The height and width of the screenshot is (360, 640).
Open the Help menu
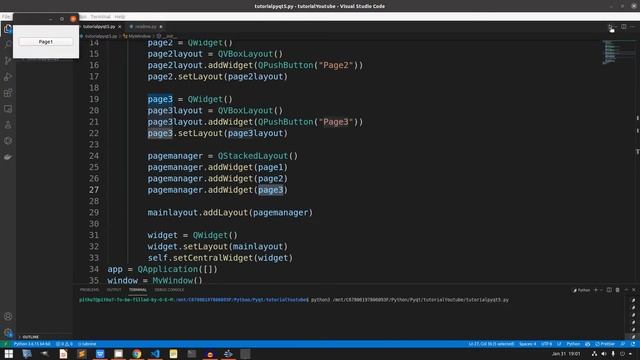tap(120, 17)
